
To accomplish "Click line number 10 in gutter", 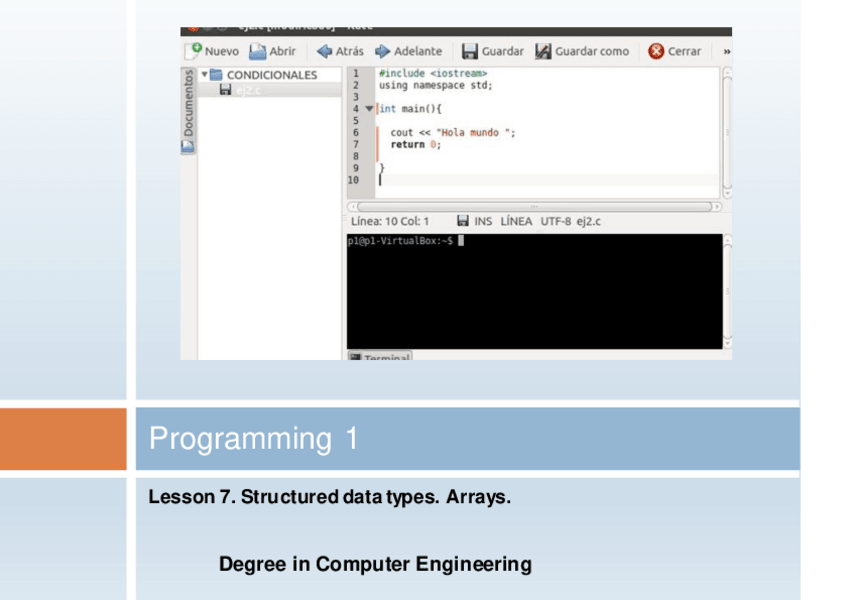I will 354,180.
